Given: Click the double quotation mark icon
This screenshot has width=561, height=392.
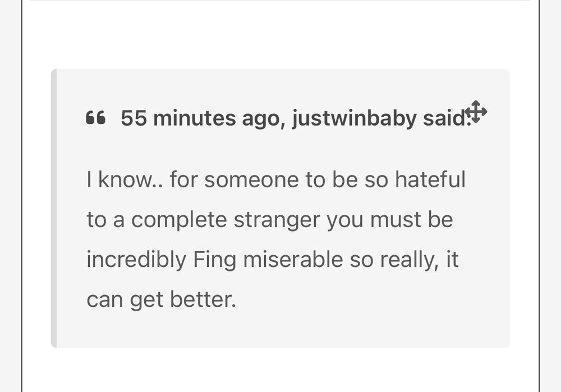Looking at the screenshot, I should pyautogui.click(x=96, y=118).
